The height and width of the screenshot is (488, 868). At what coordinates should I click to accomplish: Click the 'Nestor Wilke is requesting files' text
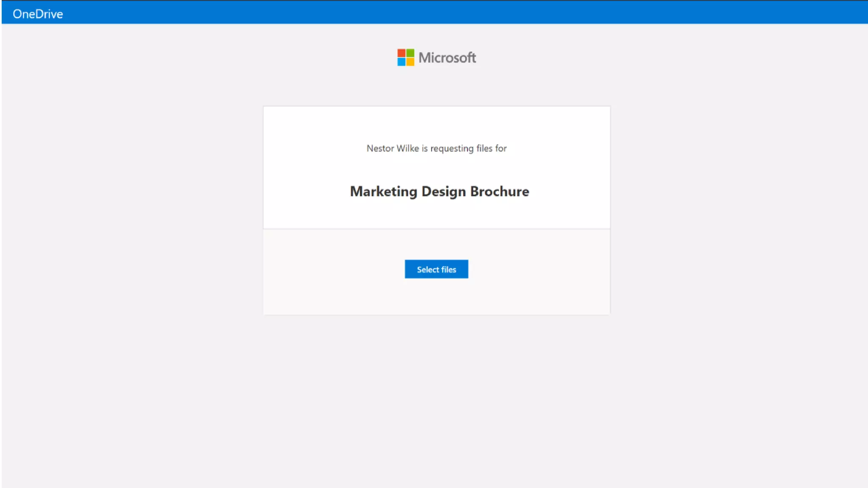point(436,148)
